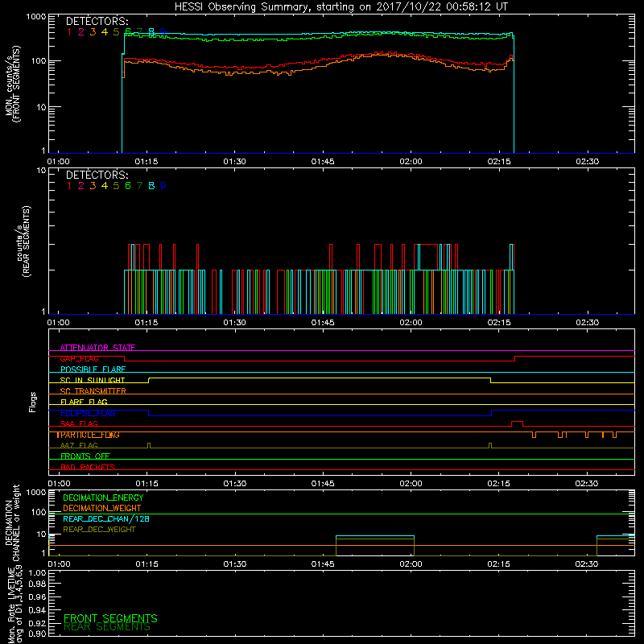
Task: Click orange detector 3 in rear-segments legend
Action: tap(93, 186)
